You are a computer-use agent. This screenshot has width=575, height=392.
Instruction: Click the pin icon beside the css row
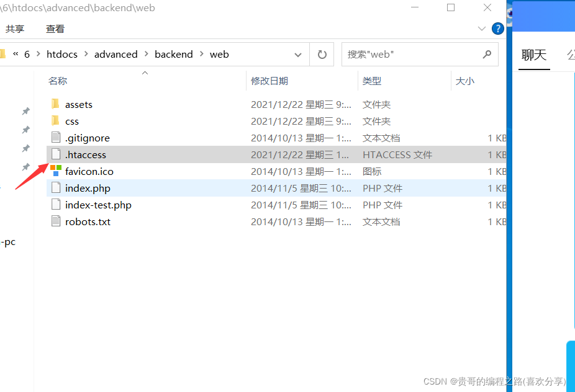coord(25,130)
